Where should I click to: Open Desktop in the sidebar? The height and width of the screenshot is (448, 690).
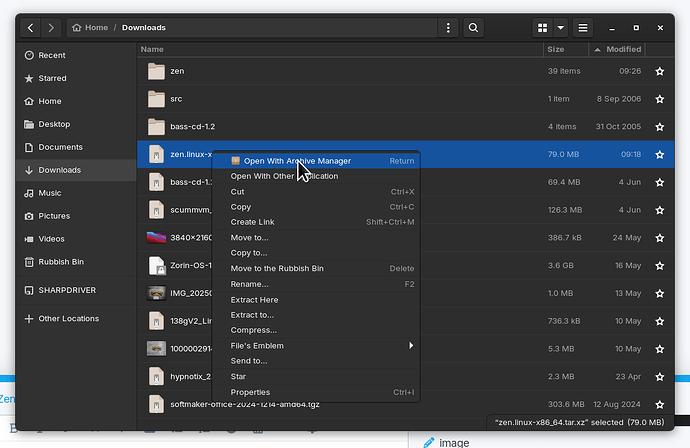coord(76,124)
